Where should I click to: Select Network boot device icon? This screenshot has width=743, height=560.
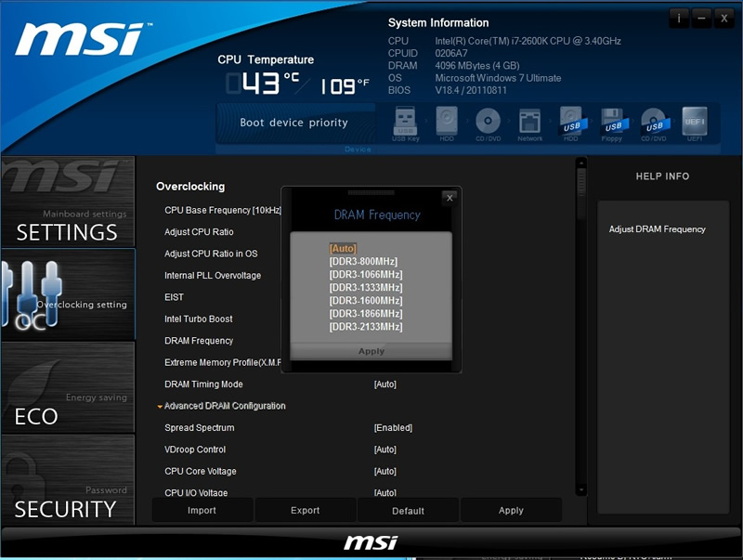tap(529, 124)
